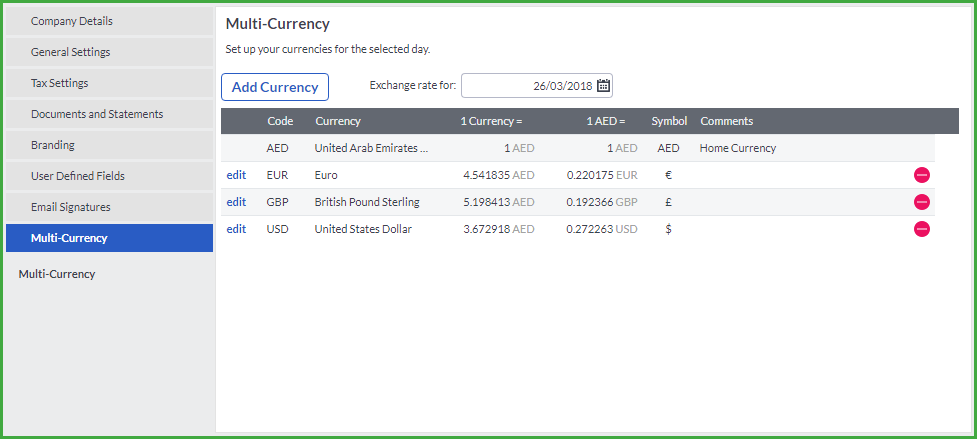977x439 pixels.
Task: Click the British Pound Sterling name
Action: pyautogui.click(x=367, y=202)
